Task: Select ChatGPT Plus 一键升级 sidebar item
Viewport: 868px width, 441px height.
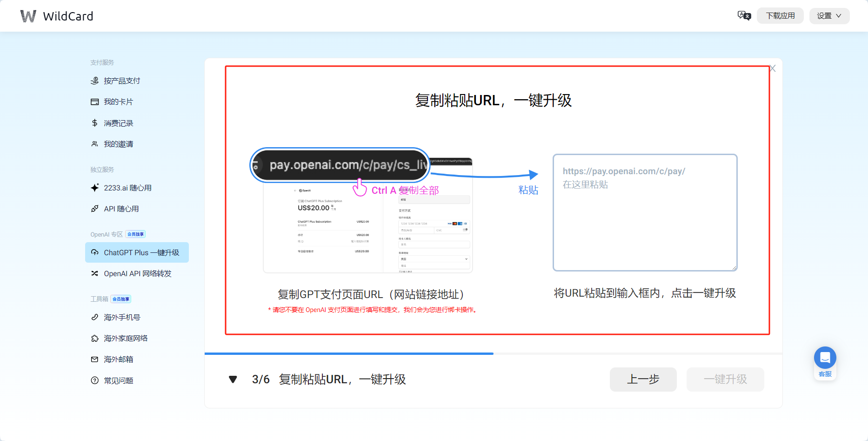Action: 137,252
